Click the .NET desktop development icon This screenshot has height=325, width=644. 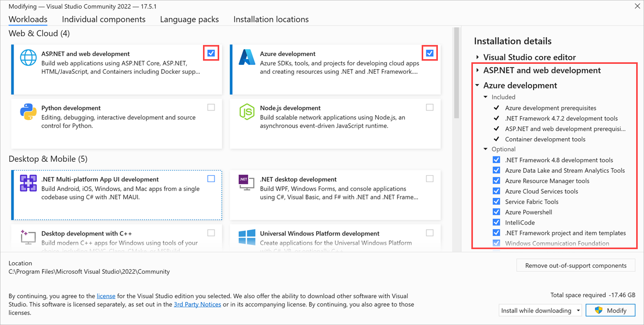246,183
